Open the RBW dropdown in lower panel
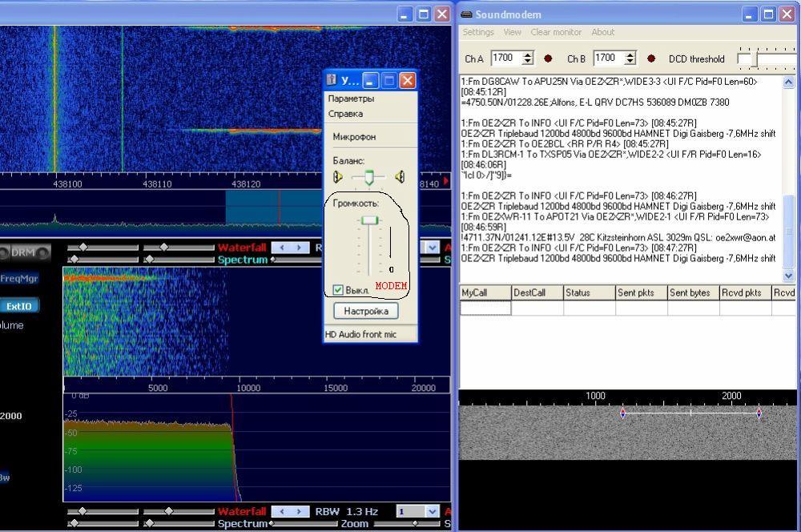 [433, 511]
